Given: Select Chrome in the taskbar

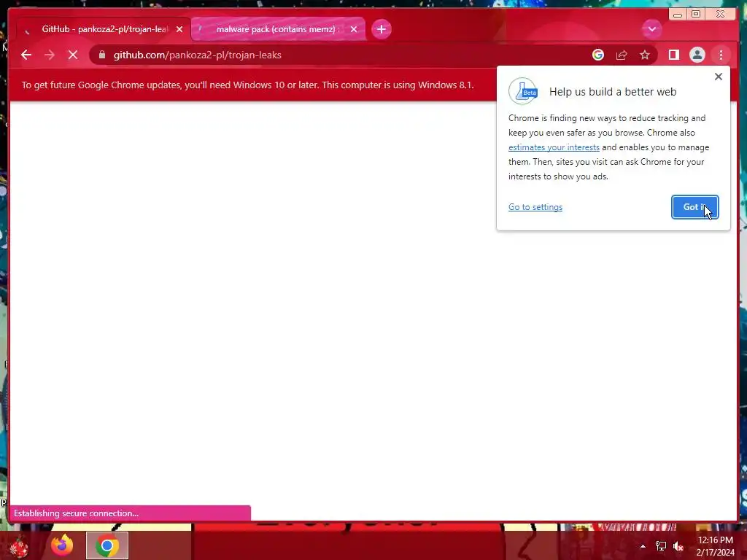Looking at the screenshot, I should (107, 545).
